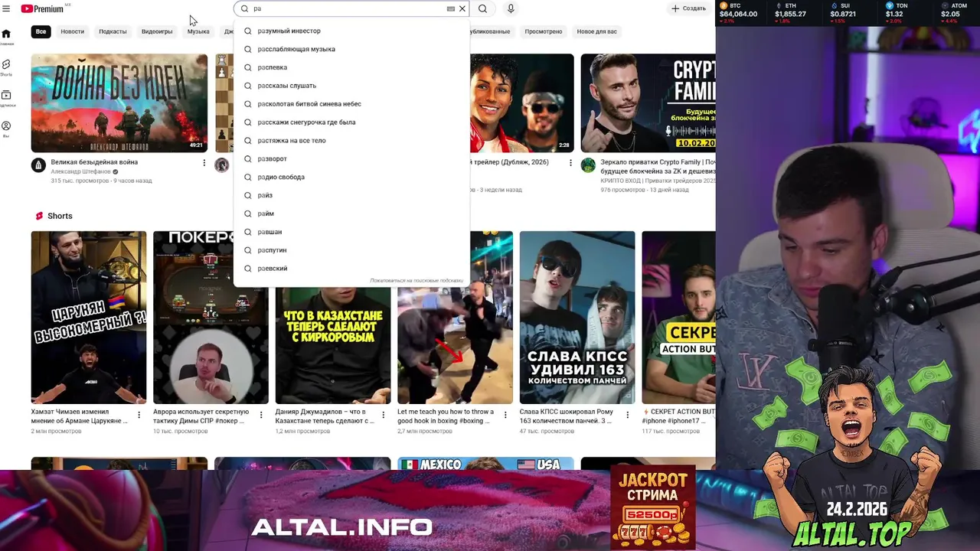
Task: Open options for the Слава КПСС short
Action: (x=628, y=416)
